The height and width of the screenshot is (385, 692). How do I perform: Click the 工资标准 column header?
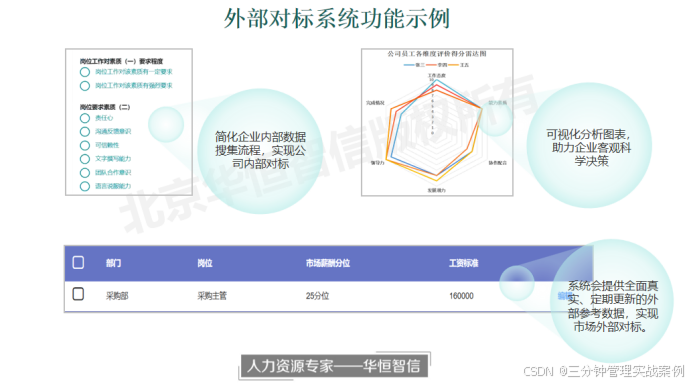pos(464,263)
